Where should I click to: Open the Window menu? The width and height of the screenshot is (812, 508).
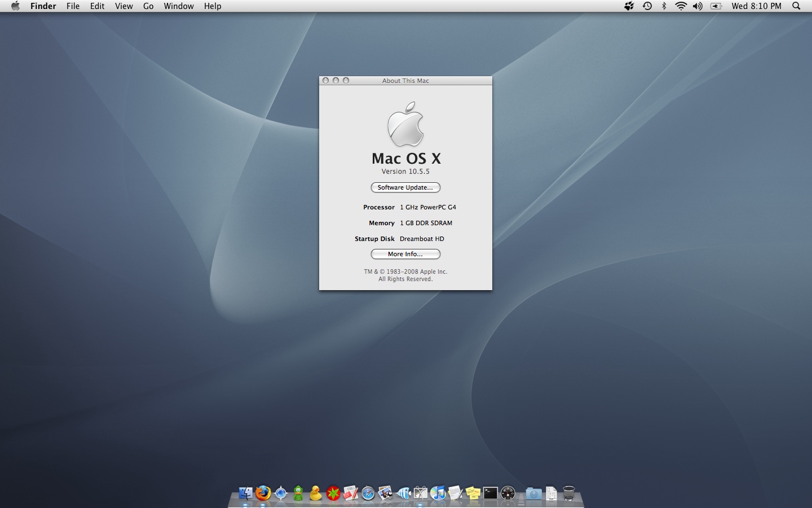point(179,6)
